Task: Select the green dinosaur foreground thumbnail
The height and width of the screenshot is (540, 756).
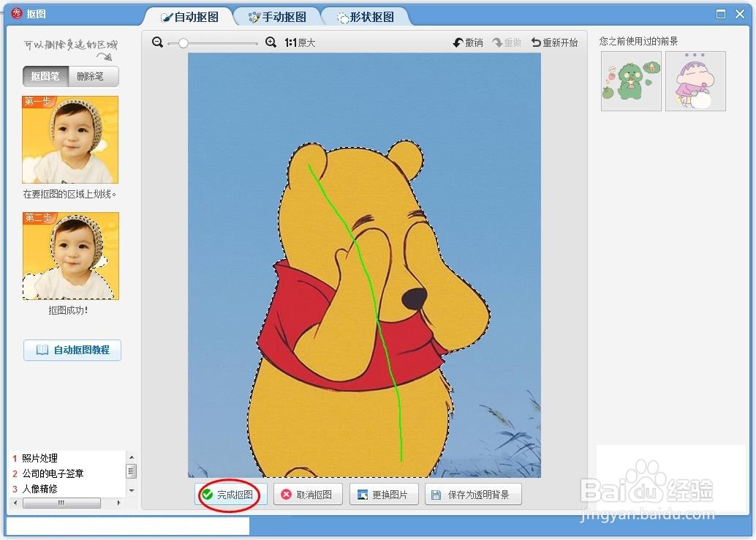Action: [631, 81]
